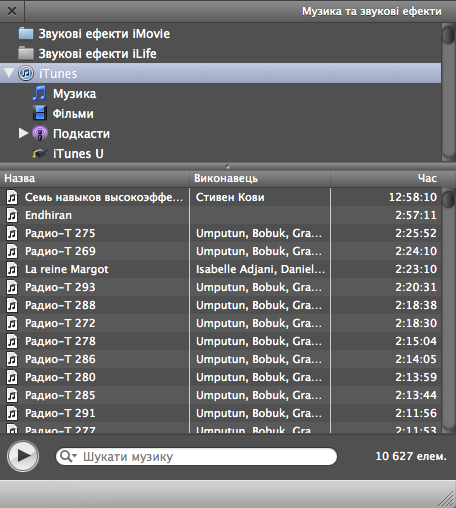This screenshot has width=456, height=508.
Task: Click the blue music note icon beside Музика
Action: (x=39, y=93)
